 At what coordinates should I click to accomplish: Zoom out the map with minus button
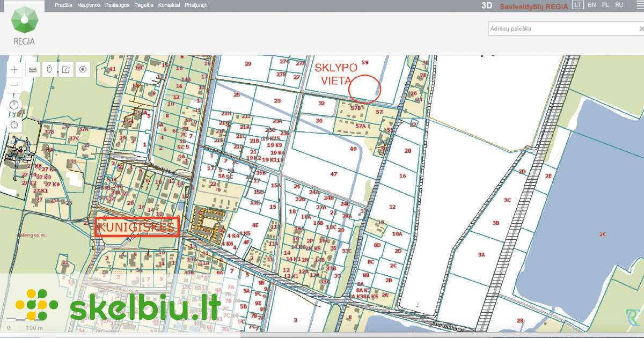coord(14,85)
